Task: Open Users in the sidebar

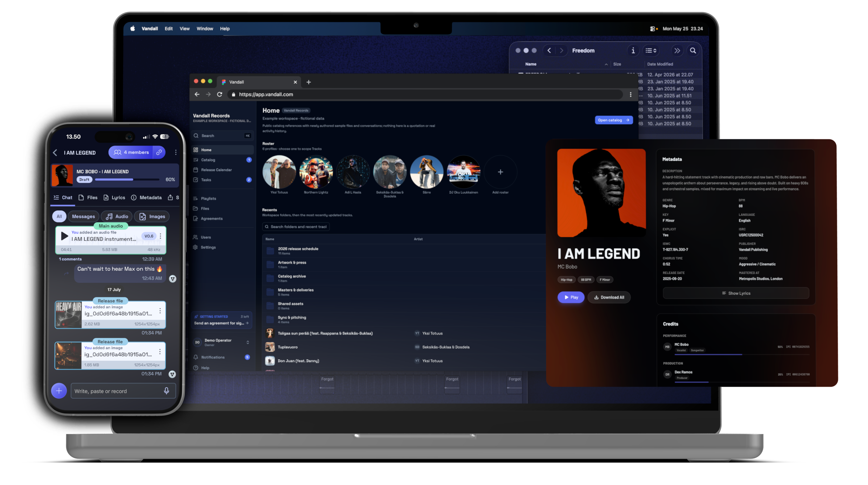Action: point(222,237)
